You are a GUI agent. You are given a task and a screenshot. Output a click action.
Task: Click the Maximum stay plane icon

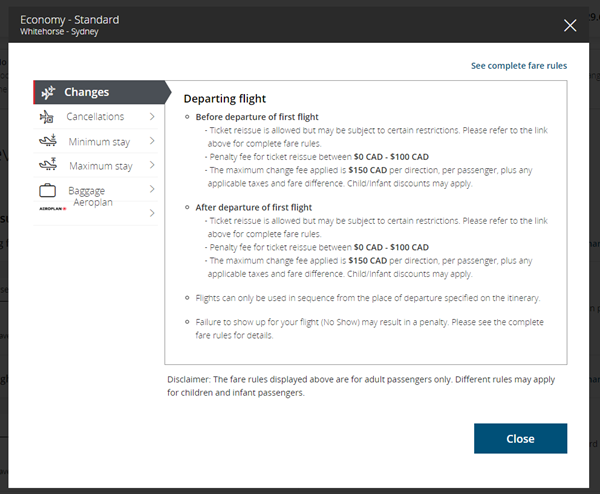48,164
